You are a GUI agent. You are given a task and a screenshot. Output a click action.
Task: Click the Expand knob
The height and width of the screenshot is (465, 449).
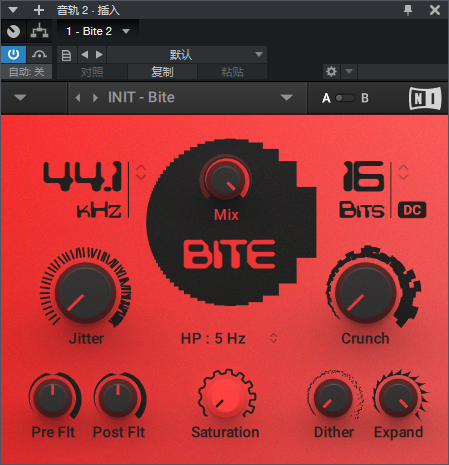398,397
